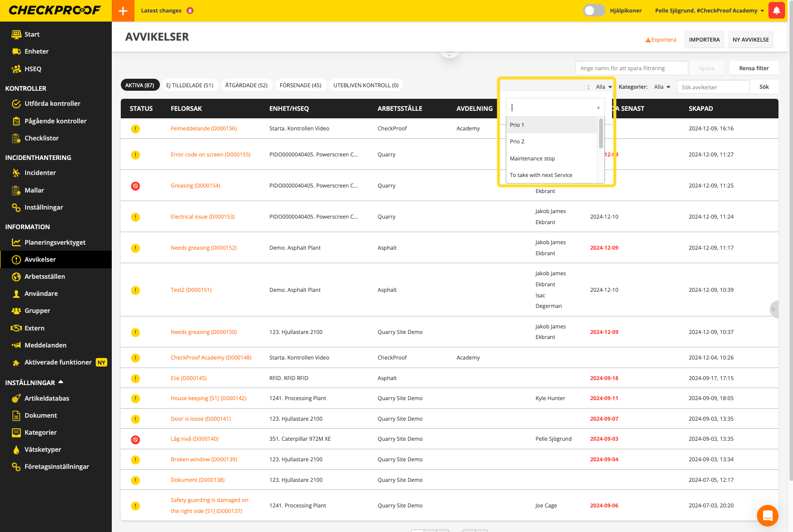
Task: Click the HSEQ sidebar icon
Action: (x=16, y=69)
